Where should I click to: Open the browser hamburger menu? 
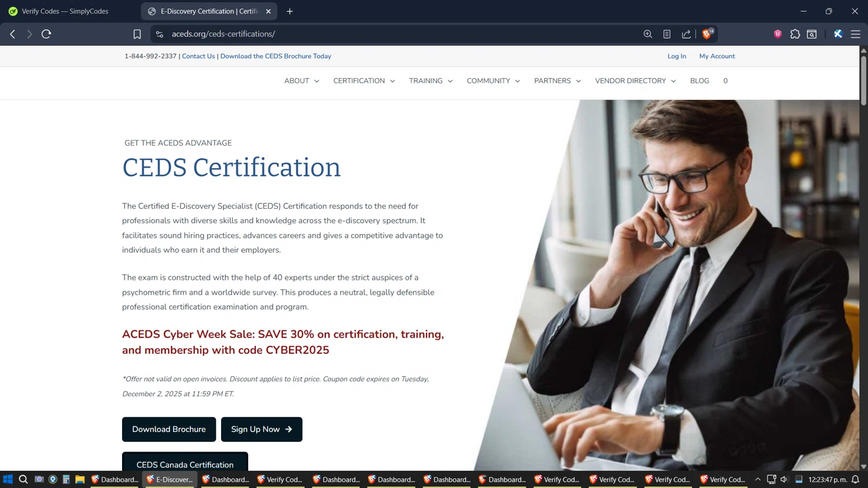coord(855,34)
